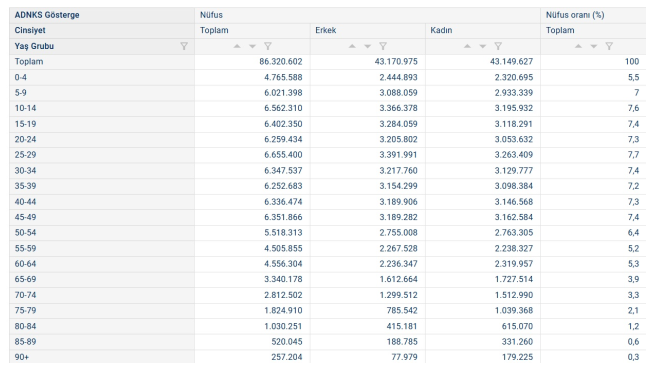660x381 pixels.
Task: Select the 70-74 age group row
Action: click(102, 295)
